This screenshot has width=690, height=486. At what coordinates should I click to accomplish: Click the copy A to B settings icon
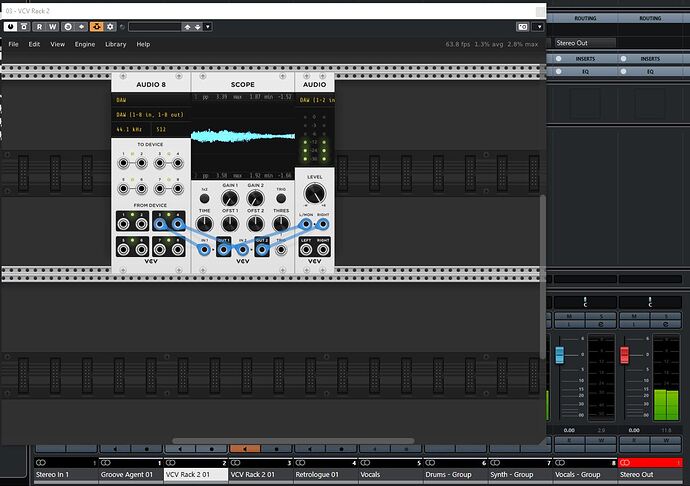81,27
